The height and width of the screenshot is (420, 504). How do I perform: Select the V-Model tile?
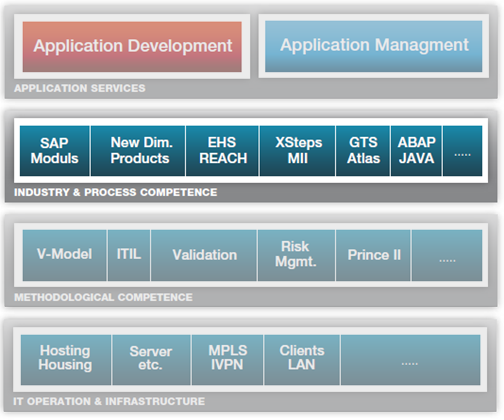[x=65, y=255]
